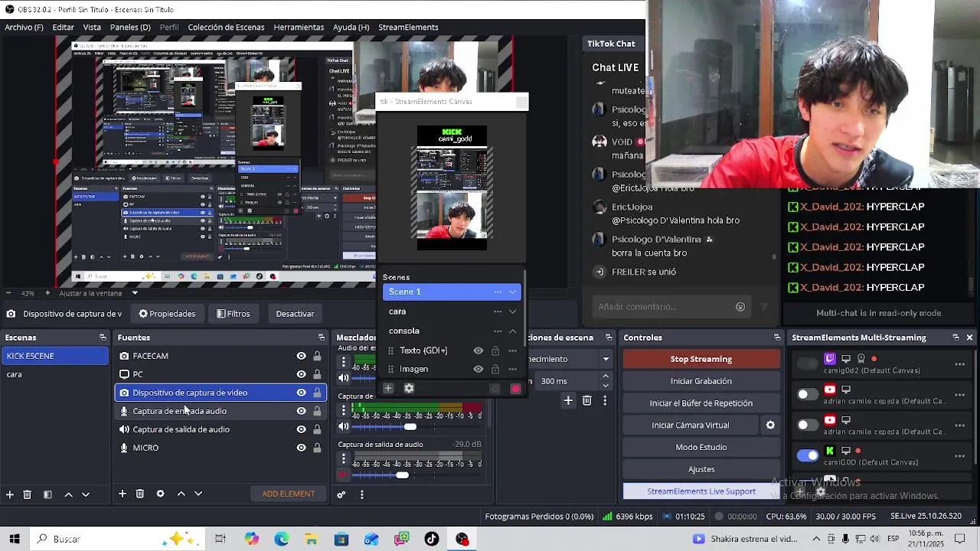The image size is (980, 551).
Task: Open Editar menu
Action: pyautogui.click(x=64, y=27)
